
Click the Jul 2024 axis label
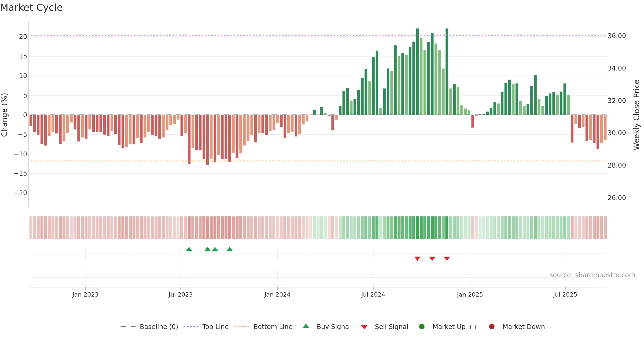(x=373, y=294)
